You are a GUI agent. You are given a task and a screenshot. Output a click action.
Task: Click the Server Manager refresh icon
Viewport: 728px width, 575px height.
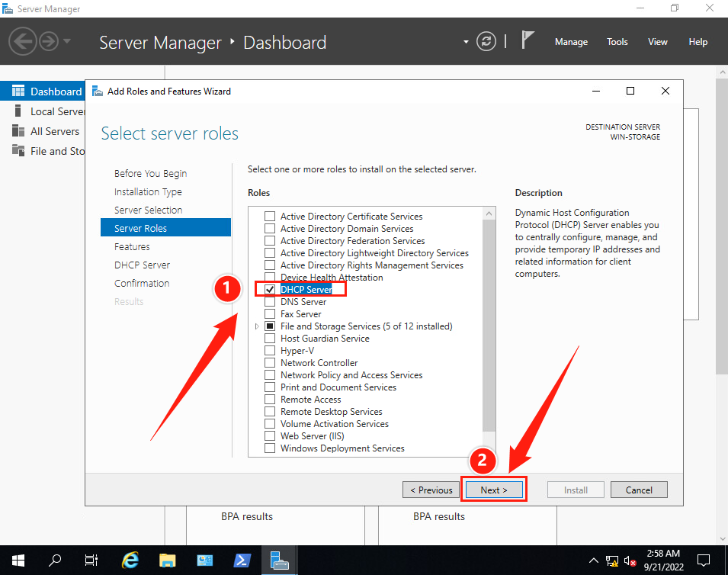(x=486, y=42)
